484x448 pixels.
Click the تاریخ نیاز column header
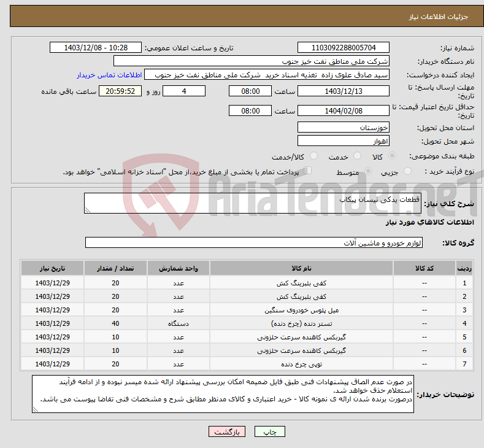53,268
